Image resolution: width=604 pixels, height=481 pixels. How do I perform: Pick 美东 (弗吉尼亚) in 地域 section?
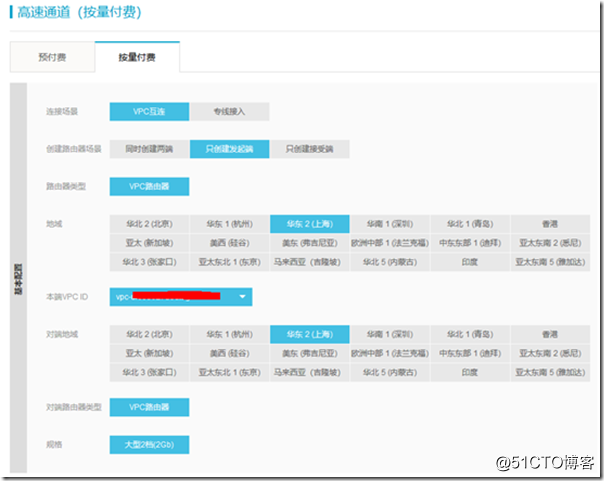click(x=310, y=243)
